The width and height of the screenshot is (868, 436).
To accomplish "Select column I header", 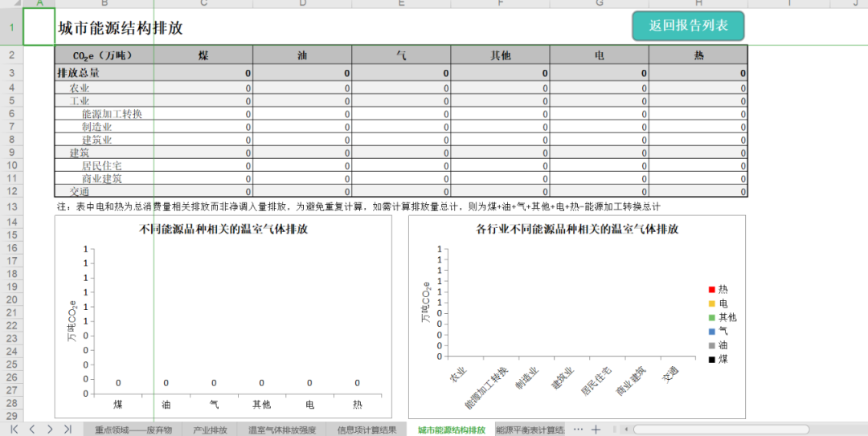I will [789, 4].
